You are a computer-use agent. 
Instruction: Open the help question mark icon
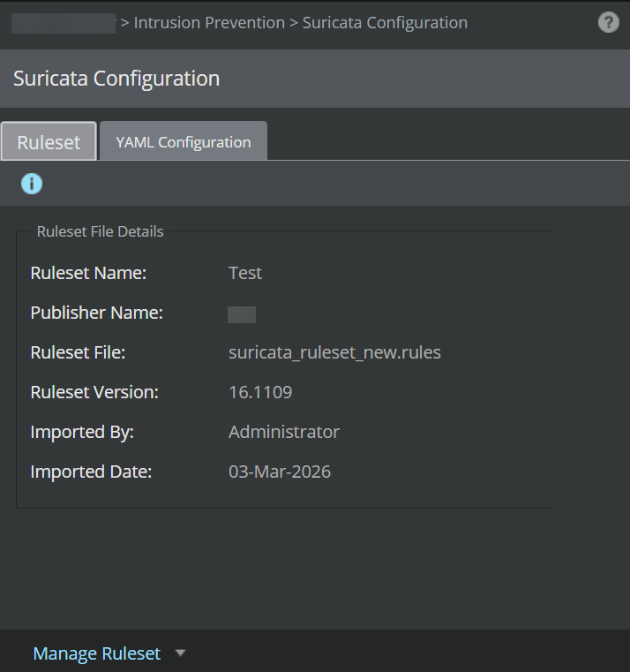tap(609, 22)
